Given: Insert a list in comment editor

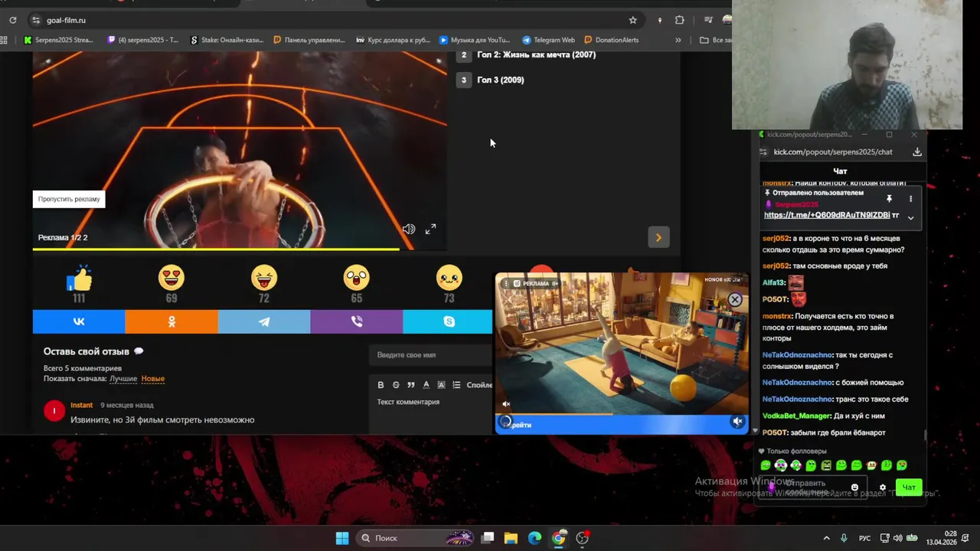Looking at the screenshot, I should click(x=456, y=385).
